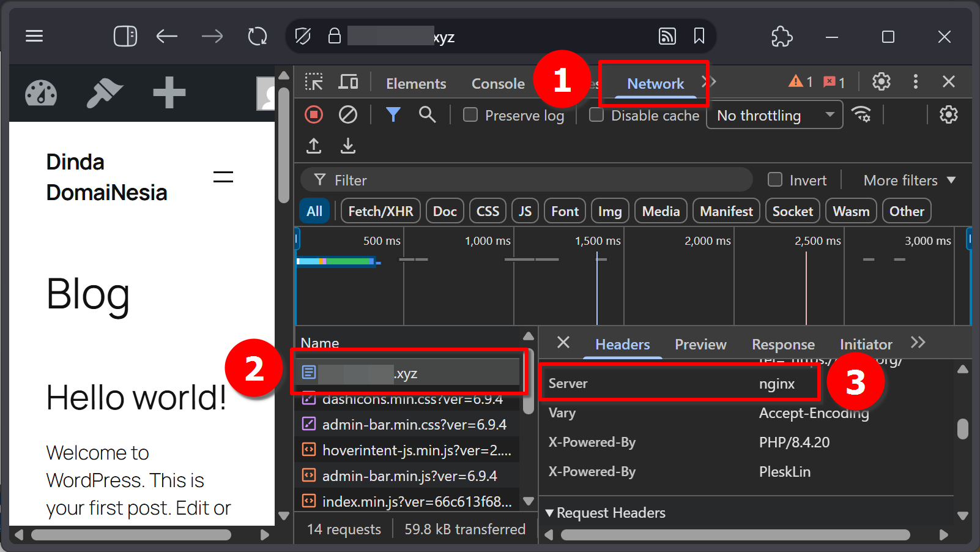Filter requests by Doc type
Screen dimensions: 980x552
(x=445, y=211)
